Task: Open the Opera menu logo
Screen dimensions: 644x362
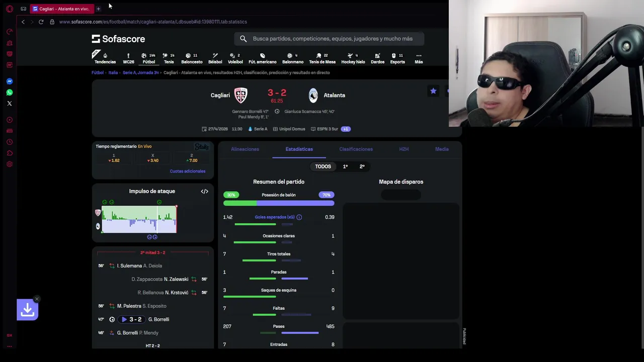Action: [9, 9]
